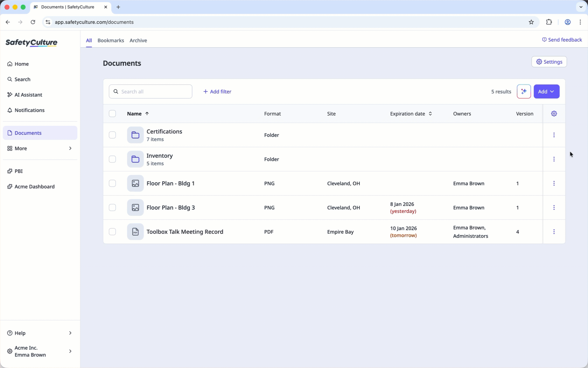Switch to the Bookmarks tab
The height and width of the screenshot is (368, 588).
click(111, 40)
